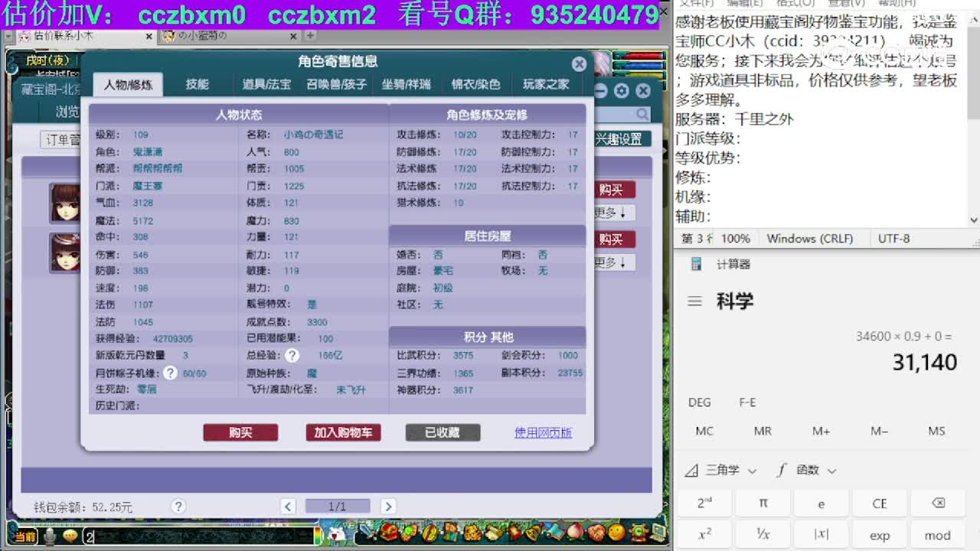This screenshot has width=980, height=551.
Task: Click MS memory store button
Action: point(938,431)
